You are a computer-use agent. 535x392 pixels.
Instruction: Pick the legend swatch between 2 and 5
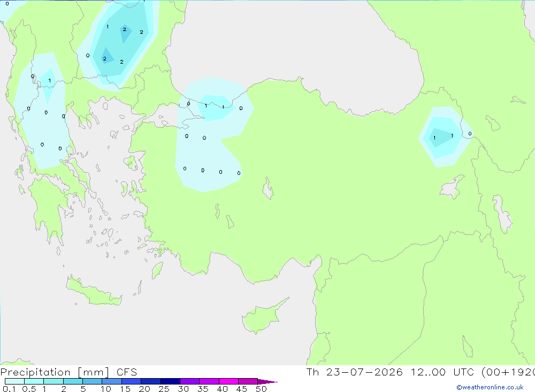73,381
